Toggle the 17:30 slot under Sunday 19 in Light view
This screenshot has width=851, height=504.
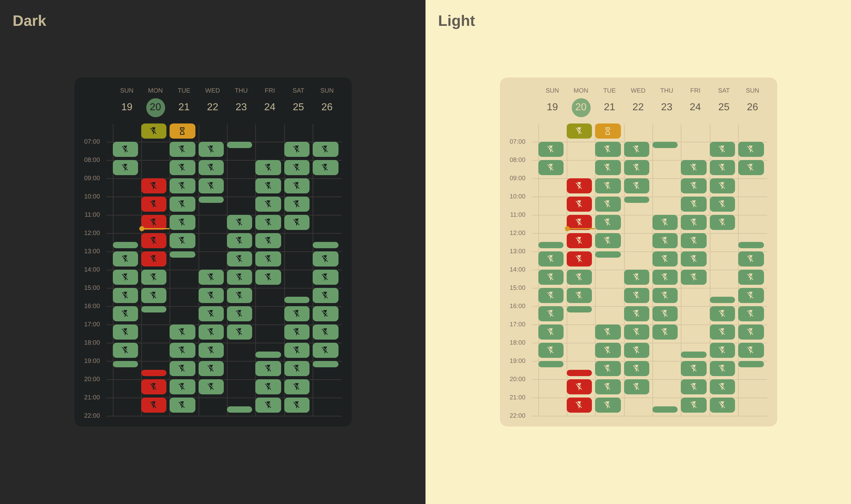[x=551, y=332]
